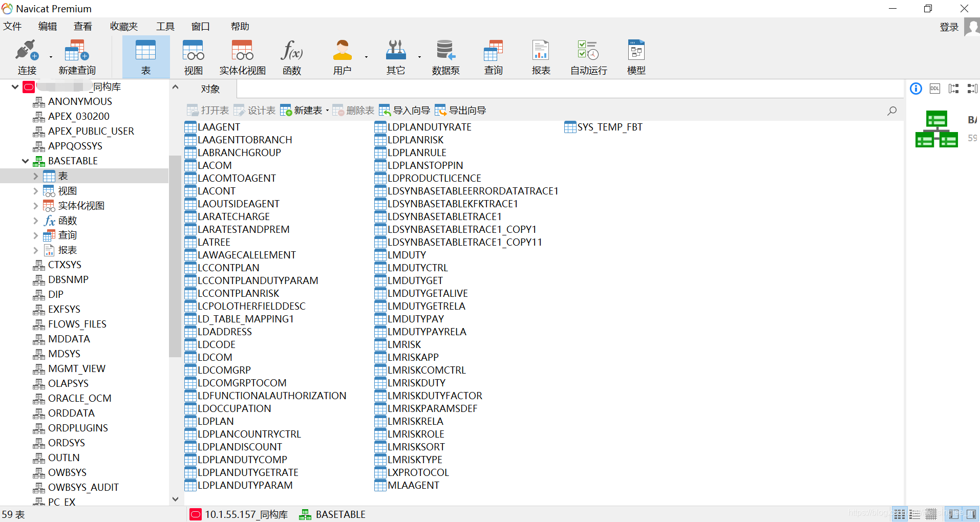Select the LDFUNCTIONALAUTHORIZATION table

(x=272, y=396)
